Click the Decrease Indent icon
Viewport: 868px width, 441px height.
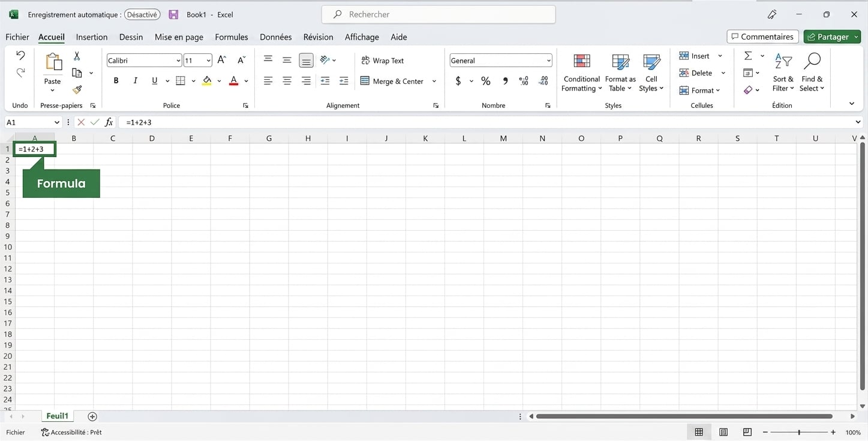(325, 81)
